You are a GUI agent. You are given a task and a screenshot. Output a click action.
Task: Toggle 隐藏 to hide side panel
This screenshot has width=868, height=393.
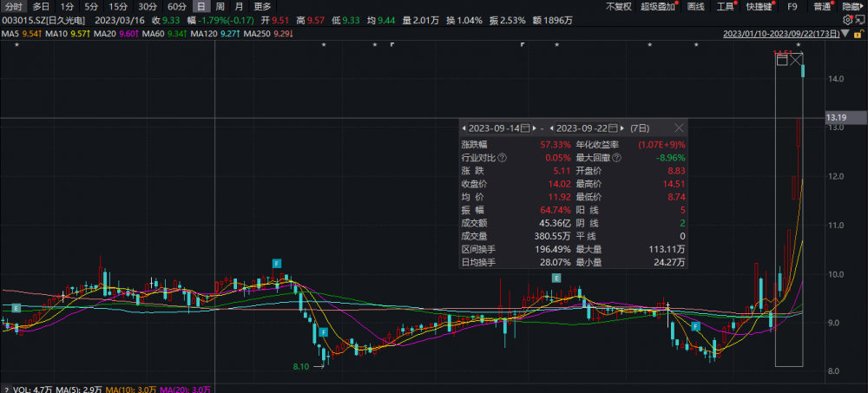pyautogui.click(x=853, y=7)
